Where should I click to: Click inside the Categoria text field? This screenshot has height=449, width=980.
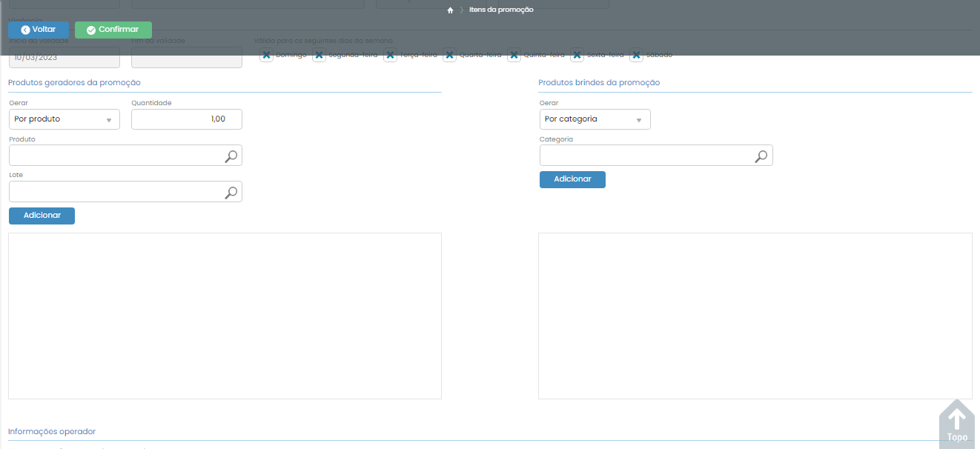[x=645, y=156]
